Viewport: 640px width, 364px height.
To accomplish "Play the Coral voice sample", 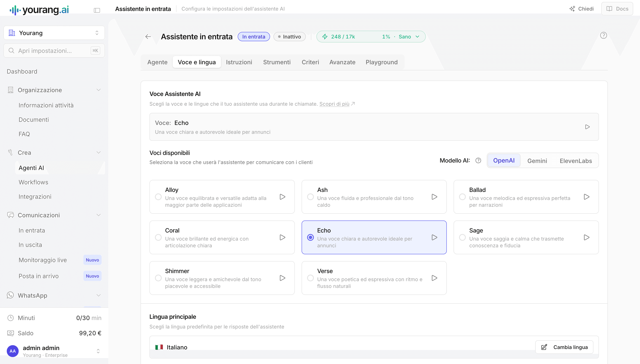I will click(282, 237).
